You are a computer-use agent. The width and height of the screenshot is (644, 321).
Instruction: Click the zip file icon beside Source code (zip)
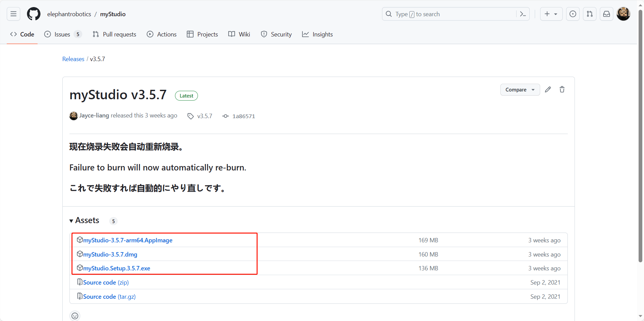[x=80, y=282]
